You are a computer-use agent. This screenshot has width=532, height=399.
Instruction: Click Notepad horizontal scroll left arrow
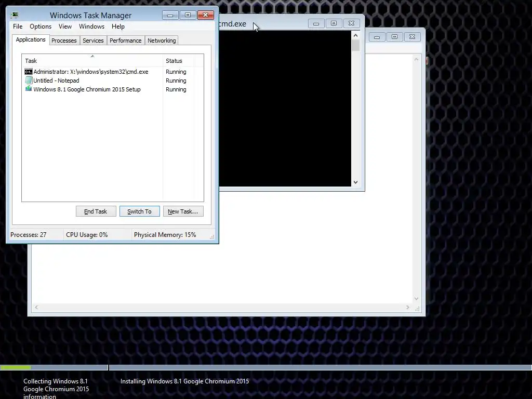pos(36,308)
